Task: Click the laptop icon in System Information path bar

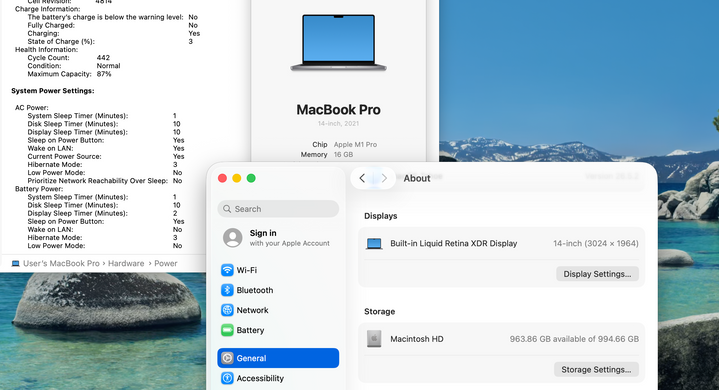Action: (15, 264)
